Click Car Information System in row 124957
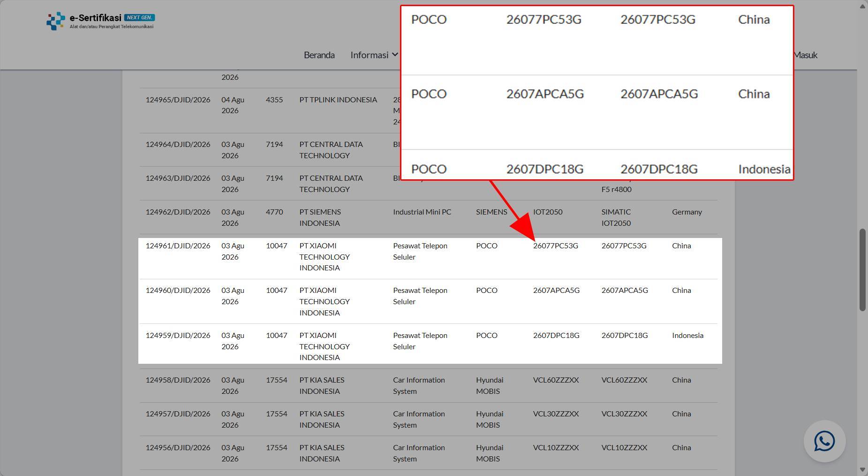Screen dimensions: 868x476 (419, 419)
